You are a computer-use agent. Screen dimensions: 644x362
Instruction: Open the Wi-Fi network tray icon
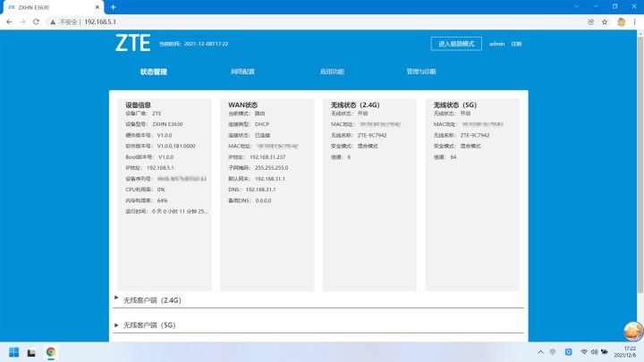pos(584,352)
